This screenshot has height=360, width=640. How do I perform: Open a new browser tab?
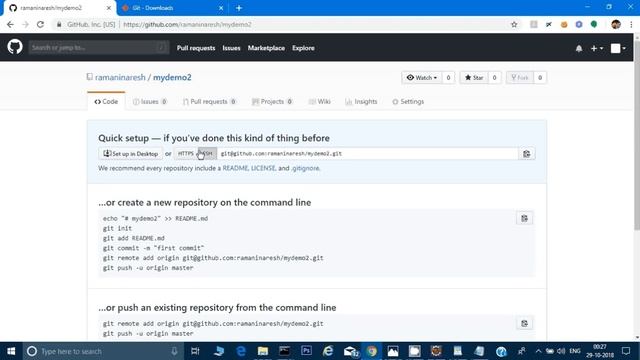tap(239, 8)
